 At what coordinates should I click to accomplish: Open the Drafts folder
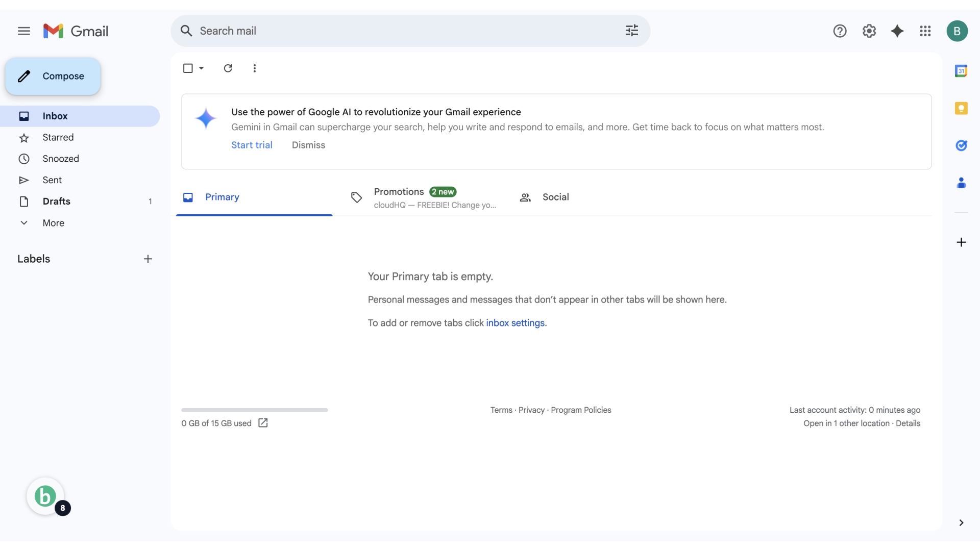pyautogui.click(x=80, y=202)
